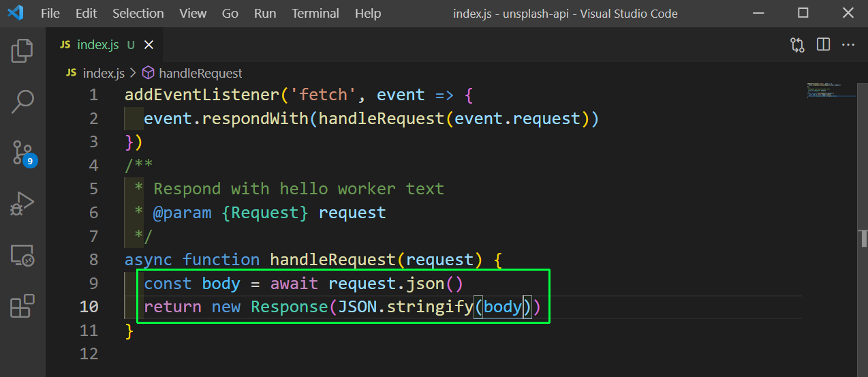The height and width of the screenshot is (377, 868).
Task: Open the View menu
Action: pyautogui.click(x=193, y=14)
